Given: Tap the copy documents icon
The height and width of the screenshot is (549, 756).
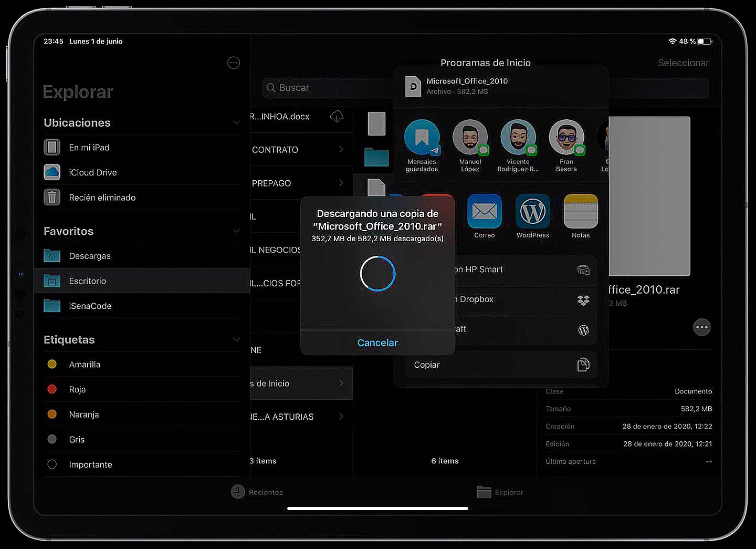Looking at the screenshot, I should [583, 365].
